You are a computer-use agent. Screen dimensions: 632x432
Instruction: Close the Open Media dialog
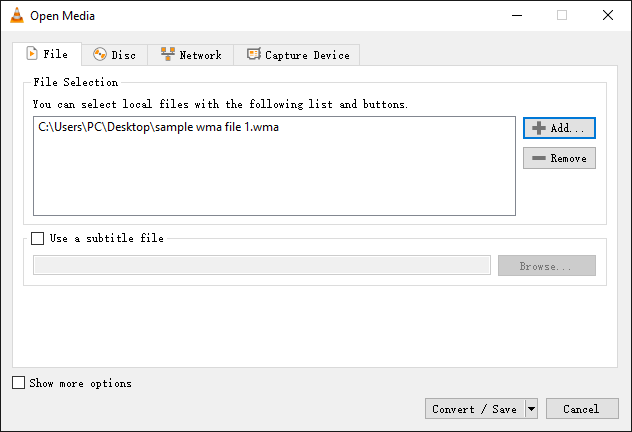coord(608,15)
